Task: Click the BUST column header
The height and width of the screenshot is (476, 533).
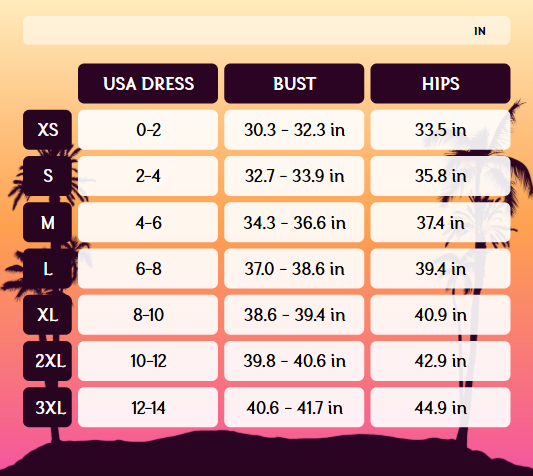Action: click(x=294, y=83)
